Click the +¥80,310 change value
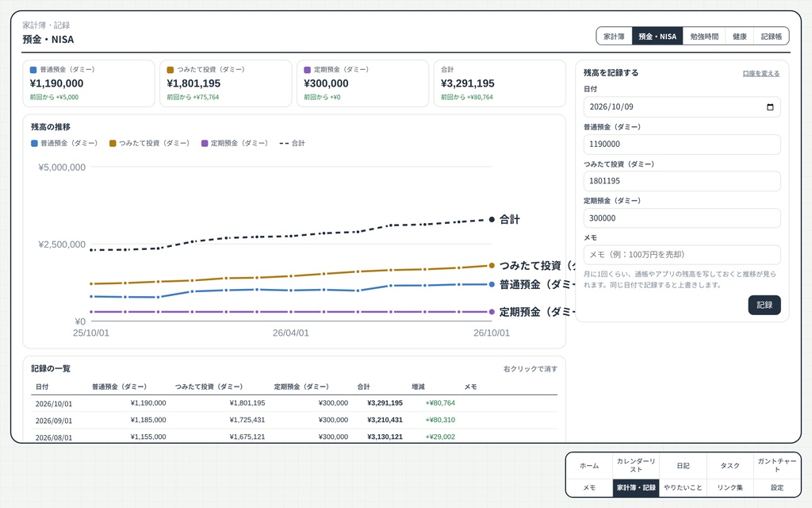Viewport: 812px width, 508px height. [440, 420]
